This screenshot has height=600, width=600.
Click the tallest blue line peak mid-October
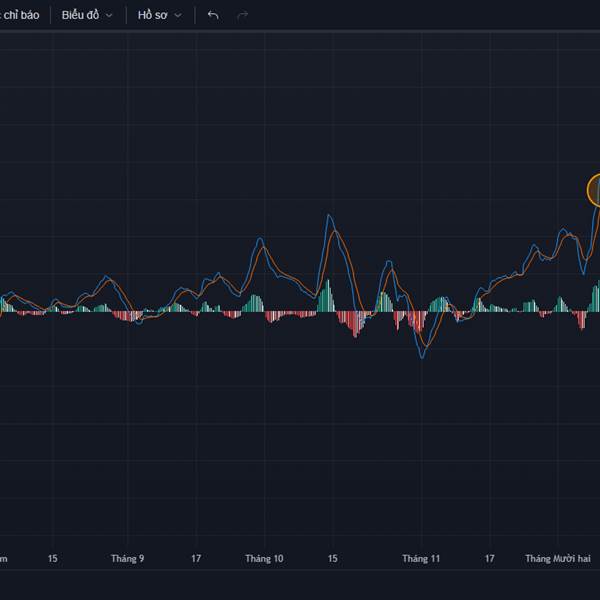click(328, 217)
